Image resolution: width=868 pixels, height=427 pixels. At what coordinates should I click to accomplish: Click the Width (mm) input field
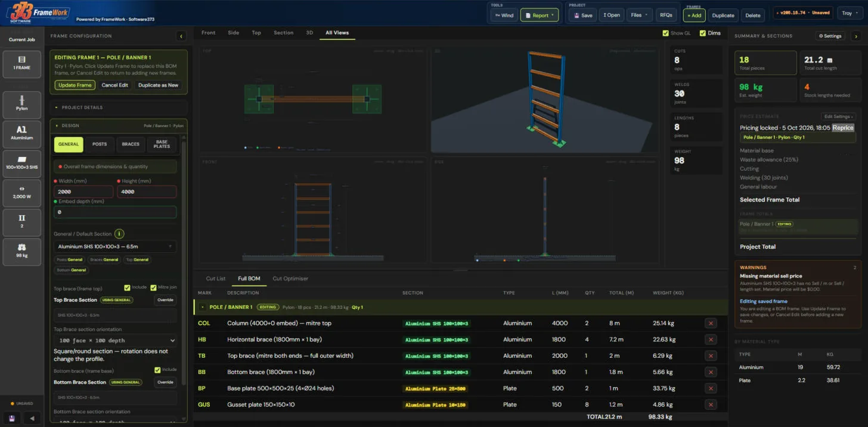coord(83,192)
